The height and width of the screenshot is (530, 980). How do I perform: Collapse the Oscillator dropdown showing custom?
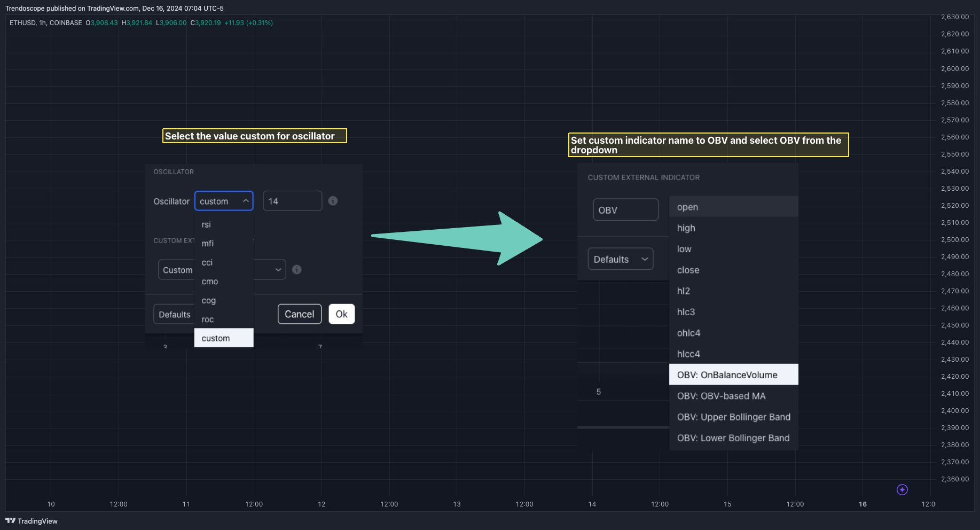(x=224, y=201)
